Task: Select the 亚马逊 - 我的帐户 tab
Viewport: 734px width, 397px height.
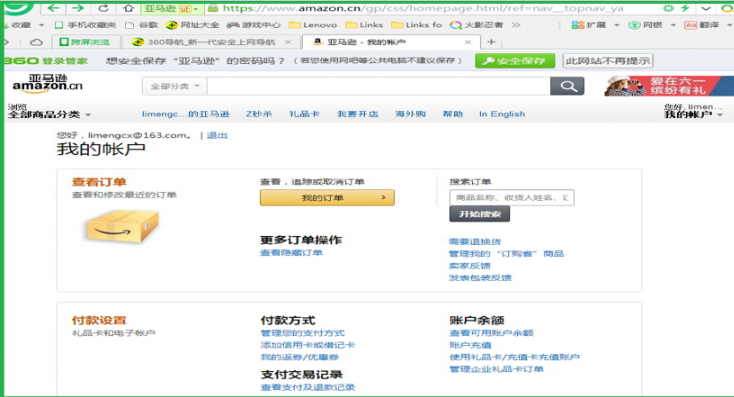Action: tap(391, 42)
